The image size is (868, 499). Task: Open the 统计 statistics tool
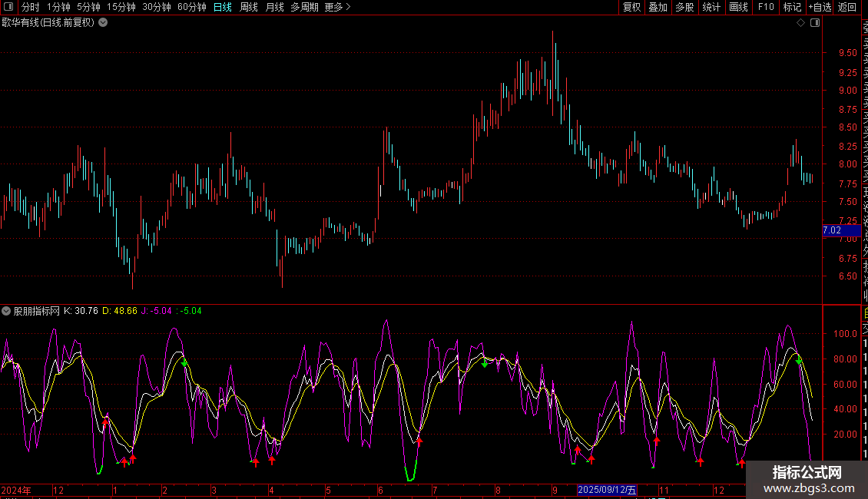click(x=711, y=7)
